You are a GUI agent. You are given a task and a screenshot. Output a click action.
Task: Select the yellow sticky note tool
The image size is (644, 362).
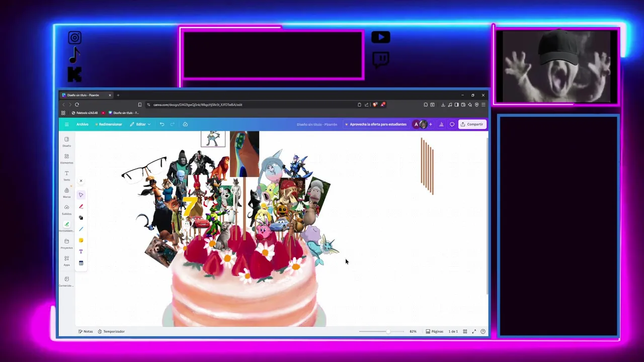(x=81, y=240)
